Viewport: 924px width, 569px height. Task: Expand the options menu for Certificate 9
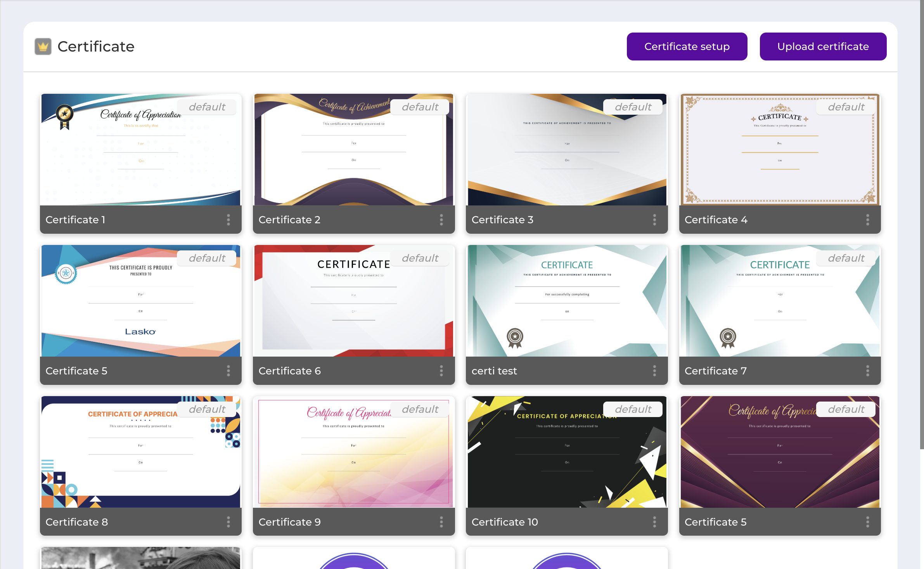point(441,522)
